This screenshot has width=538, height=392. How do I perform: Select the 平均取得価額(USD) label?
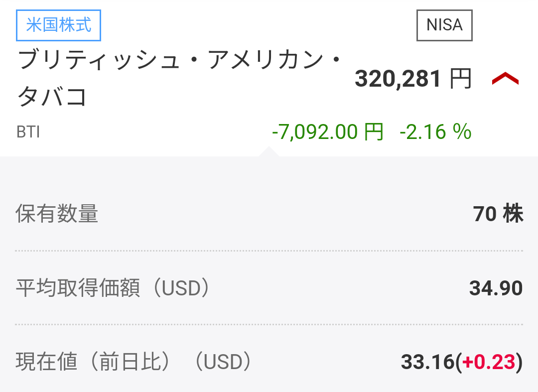(113, 288)
